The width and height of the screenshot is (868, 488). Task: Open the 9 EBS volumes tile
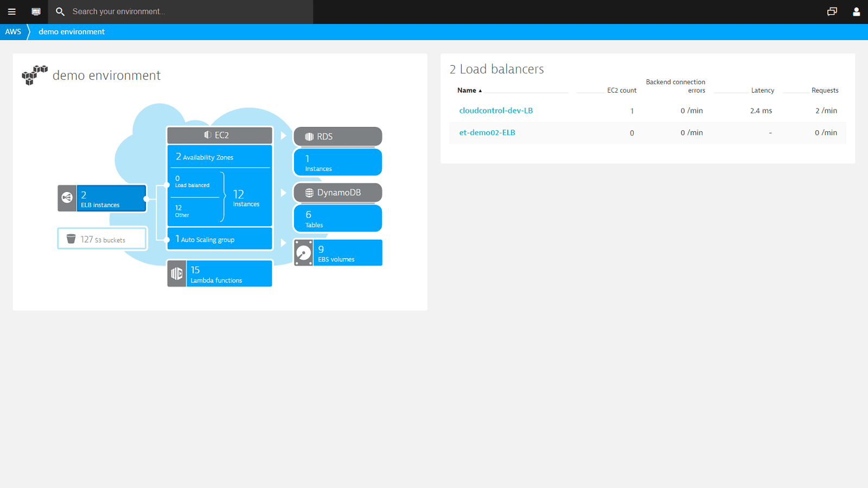[348, 253]
